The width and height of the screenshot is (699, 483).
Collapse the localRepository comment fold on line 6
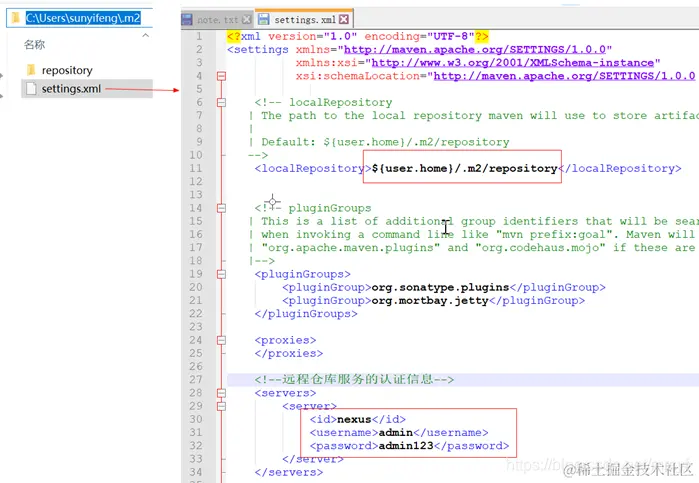click(x=221, y=103)
